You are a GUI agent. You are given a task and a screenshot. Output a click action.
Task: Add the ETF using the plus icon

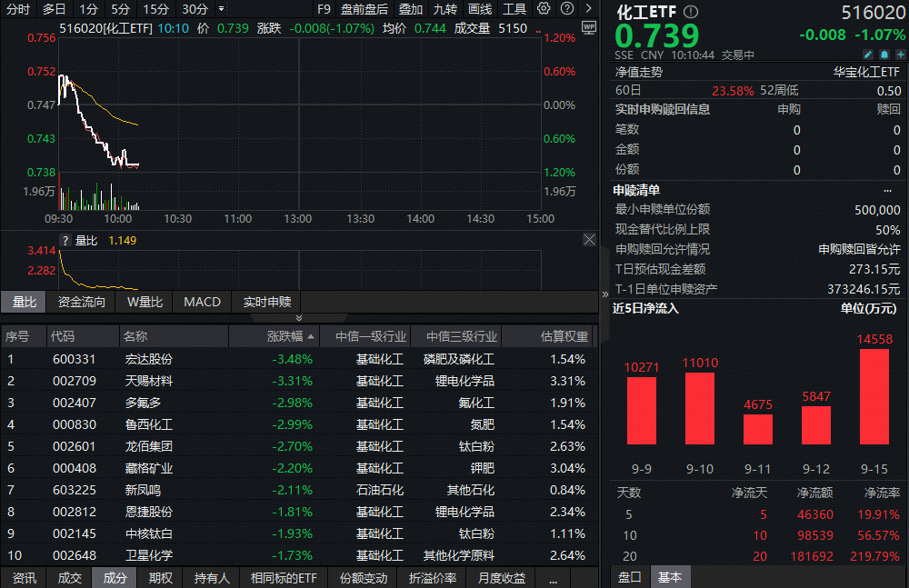tap(900, 55)
